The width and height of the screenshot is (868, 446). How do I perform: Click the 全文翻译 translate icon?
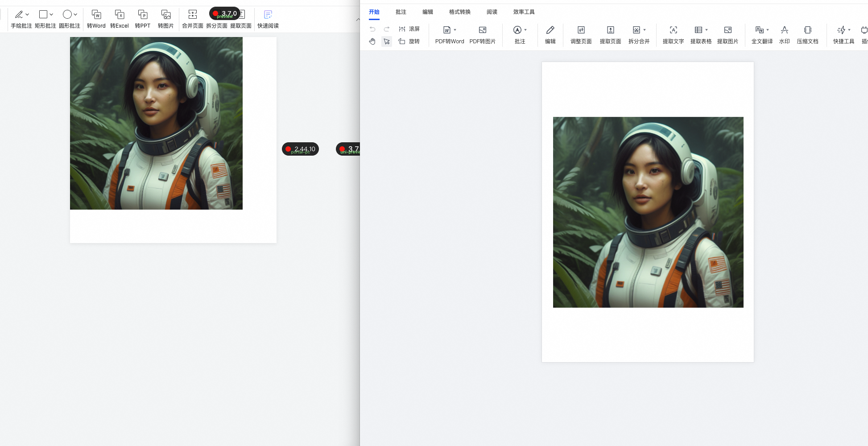pos(760,30)
